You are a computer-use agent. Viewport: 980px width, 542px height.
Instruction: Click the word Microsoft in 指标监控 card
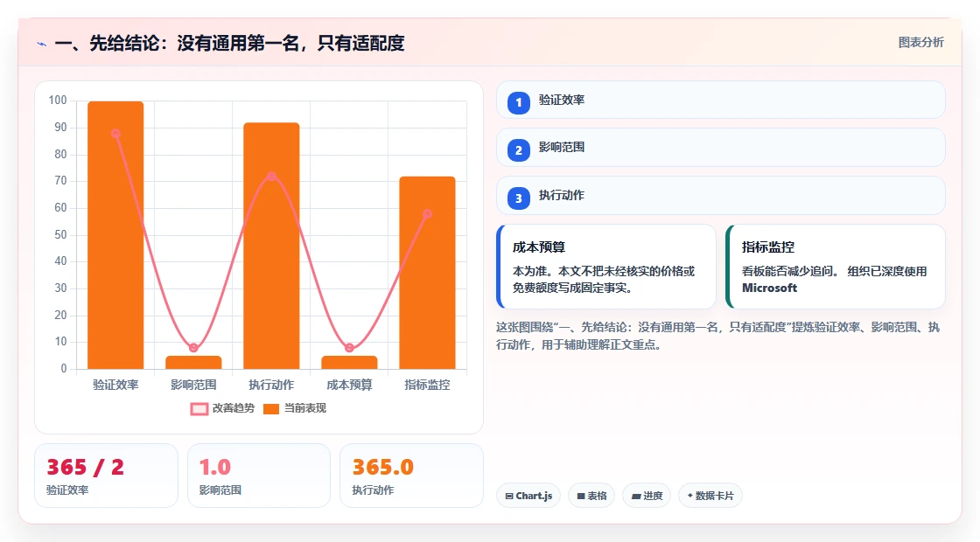click(769, 288)
